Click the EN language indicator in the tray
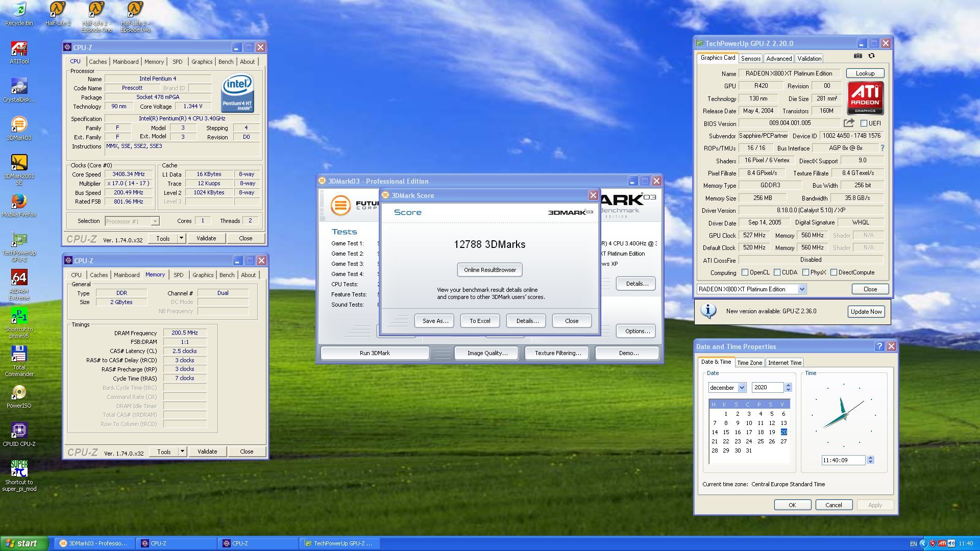980x551 pixels. point(913,544)
